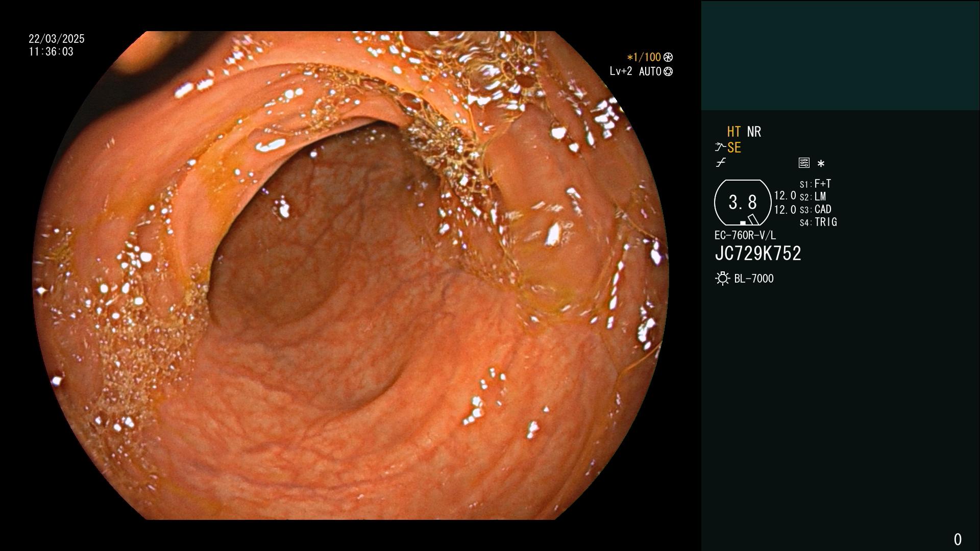Click the slider settings panel icon

[x=804, y=163]
